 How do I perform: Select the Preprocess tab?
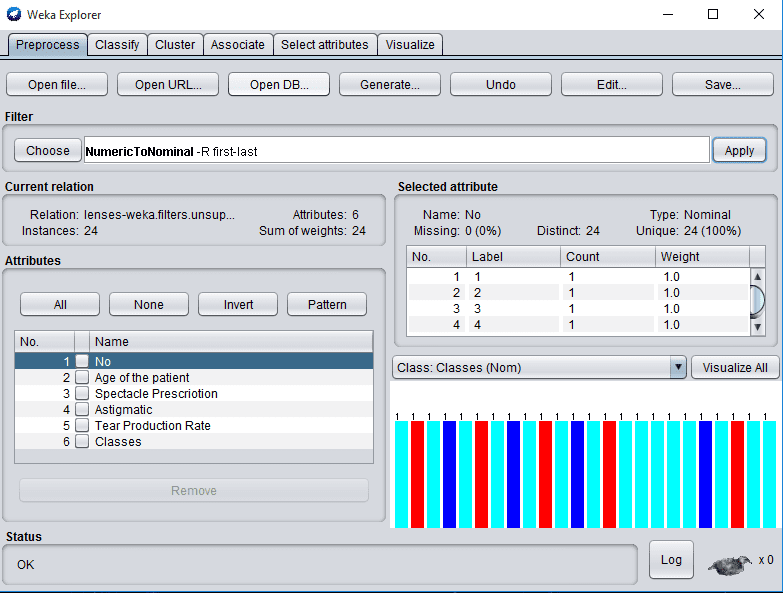click(x=47, y=44)
